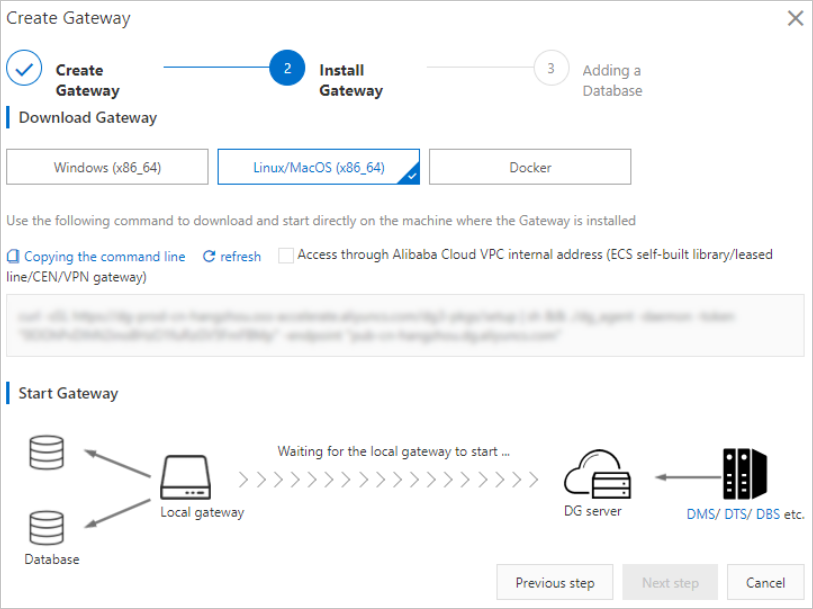Click the step 3 circle icon

[x=551, y=68]
